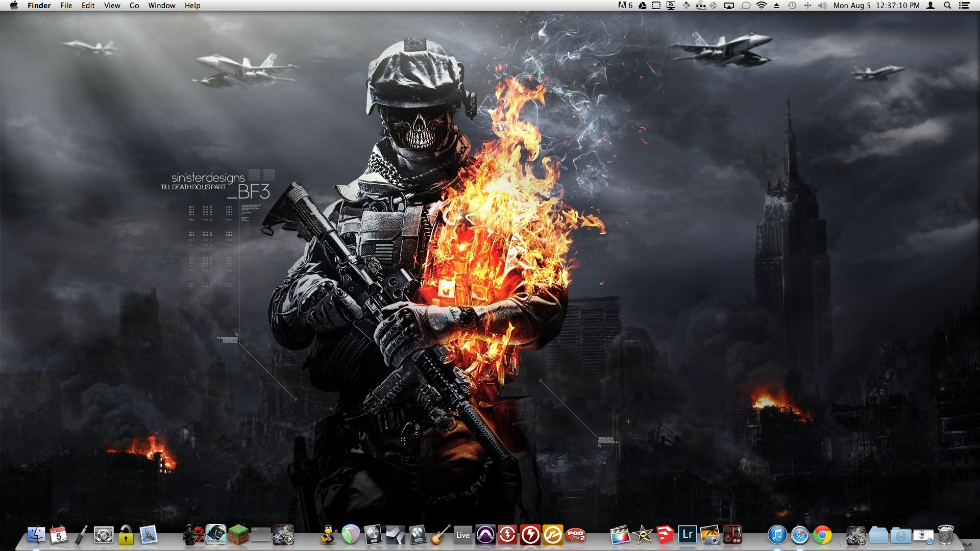The image size is (980, 551).
Task: Open Spotlight search magnifier
Action: 947,6
